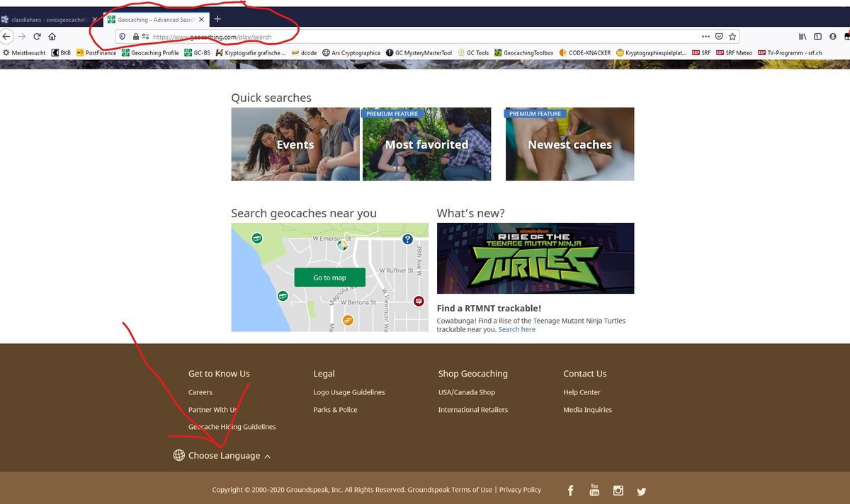This screenshot has height=504, width=850.
Task: Open Parks & Police link
Action: point(335,410)
